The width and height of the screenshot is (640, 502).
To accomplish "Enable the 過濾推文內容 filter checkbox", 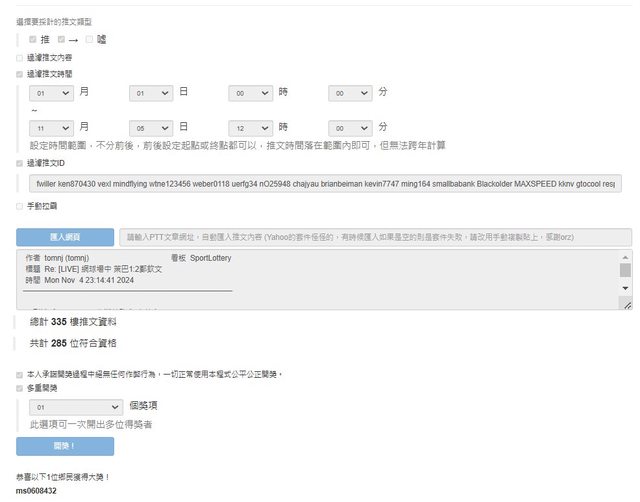I will pos(19,57).
